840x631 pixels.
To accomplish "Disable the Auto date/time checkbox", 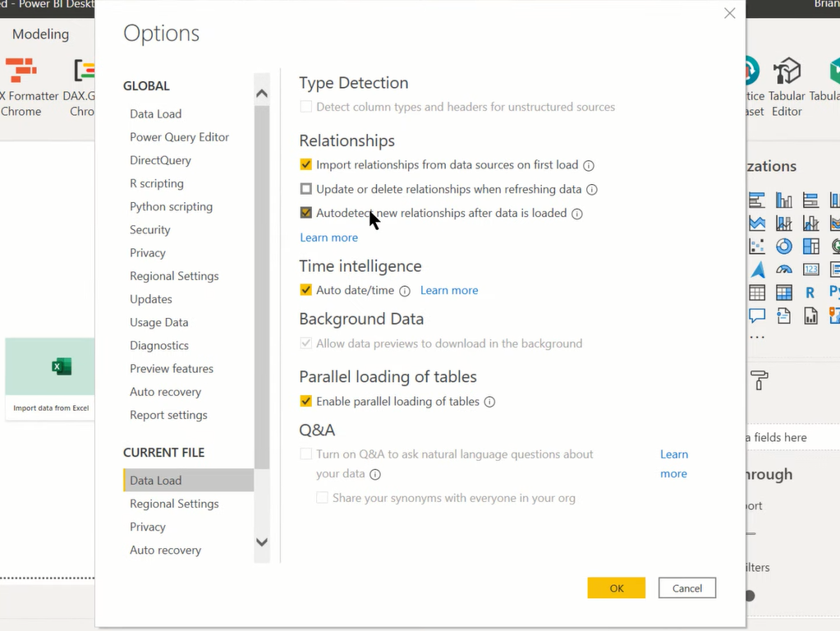I will click(306, 290).
